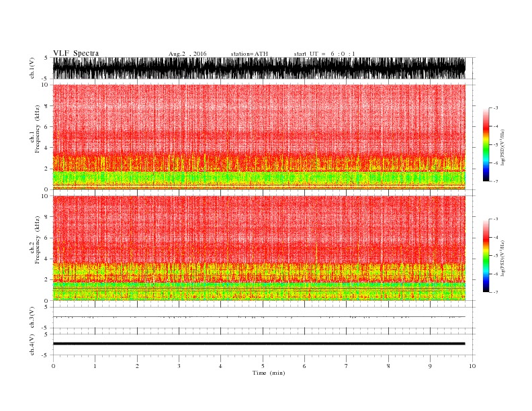Click time axis tick label "4"
This screenshot has width=532, height=411.
pyautogui.click(x=220, y=366)
